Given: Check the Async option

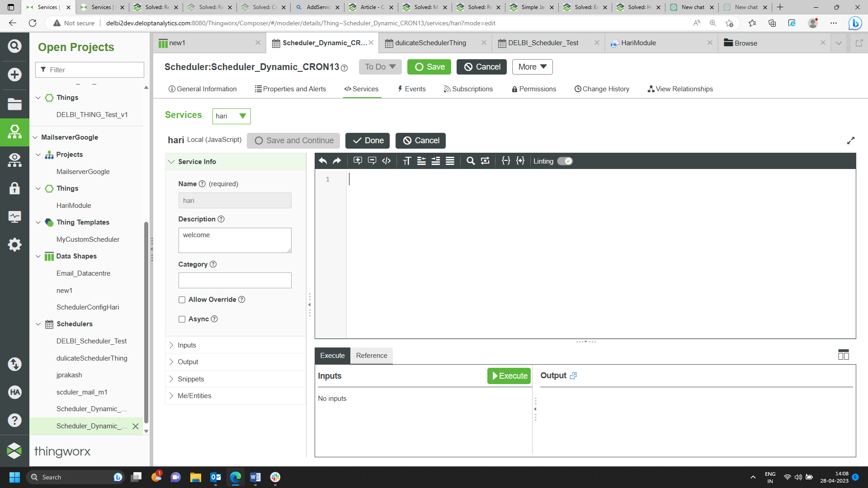Looking at the screenshot, I should point(182,319).
